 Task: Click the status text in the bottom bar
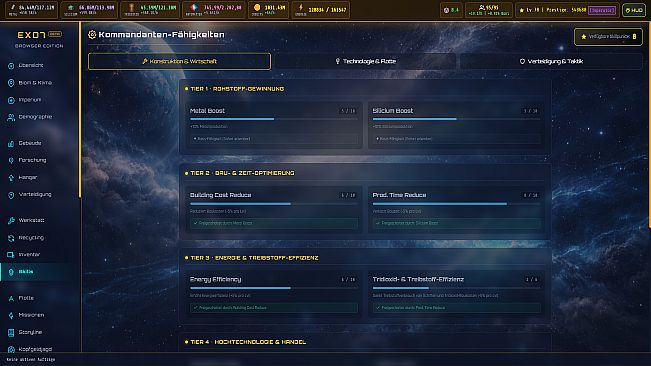31,360
